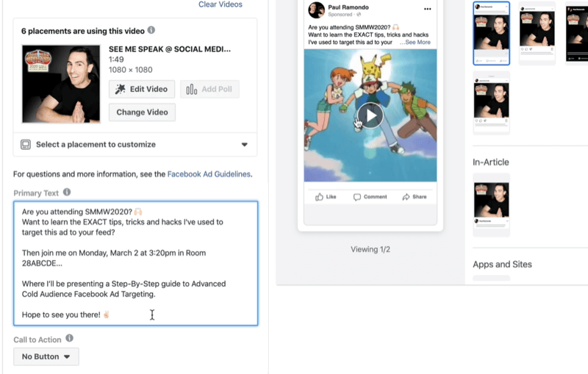
Task: Open the Facebook Ad Guidelines link
Action: point(209,174)
